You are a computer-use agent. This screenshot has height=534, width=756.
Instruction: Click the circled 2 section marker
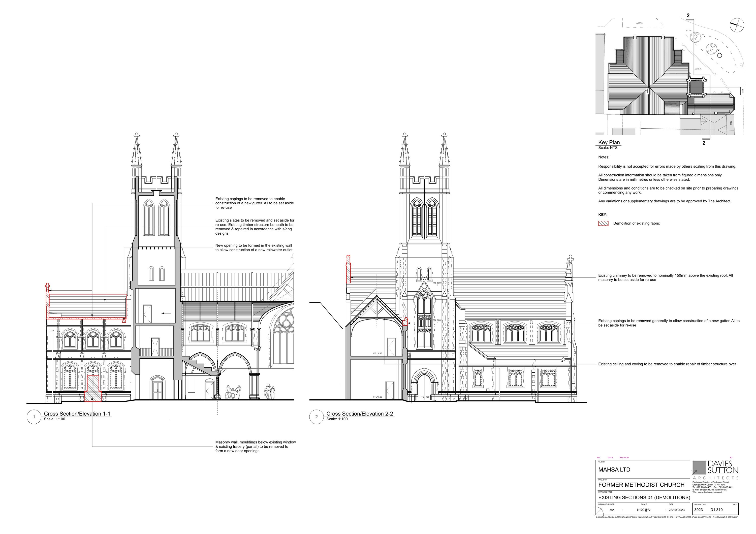317,417
